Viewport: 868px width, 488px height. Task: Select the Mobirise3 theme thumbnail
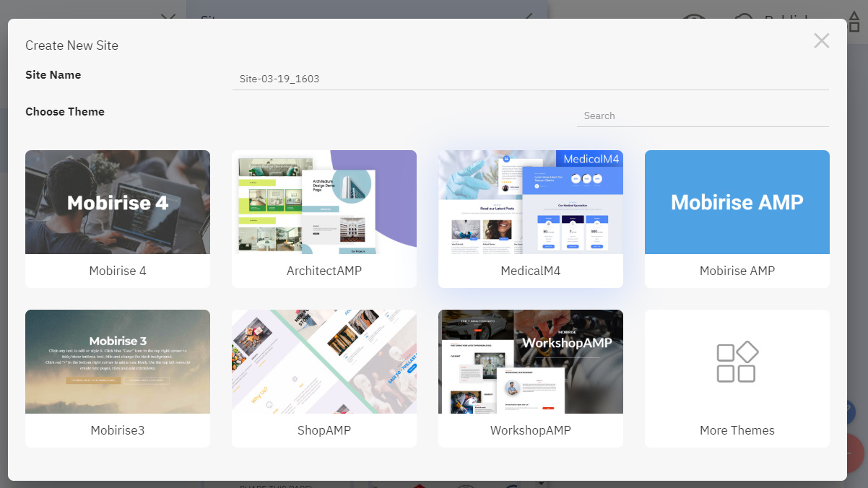117,361
